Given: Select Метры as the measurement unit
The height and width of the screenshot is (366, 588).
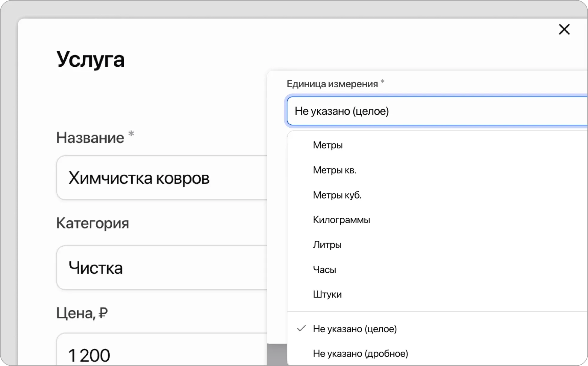Looking at the screenshot, I should pos(328,145).
